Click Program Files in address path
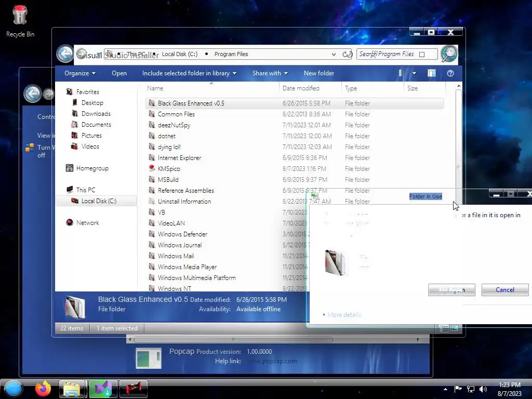Screen dimensions: 532x399 tap(231, 54)
